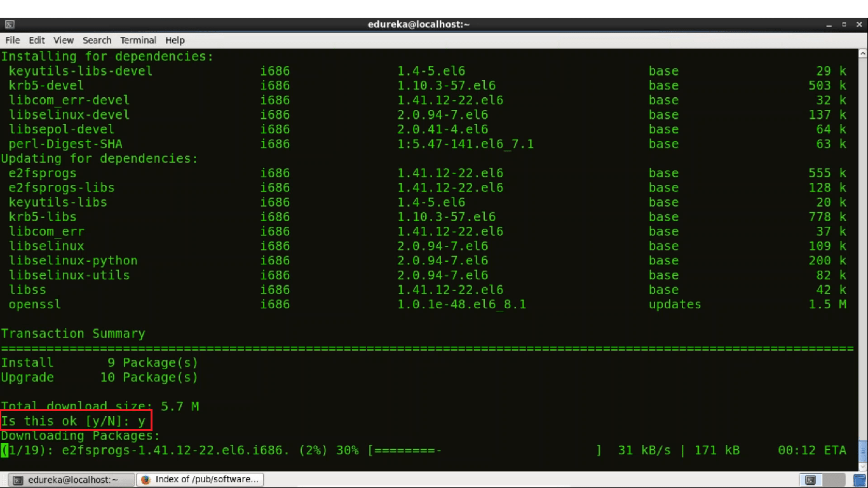The height and width of the screenshot is (488, 868).
Task: Click the libselinux-python package name
Action: click(x=73, y=261)
